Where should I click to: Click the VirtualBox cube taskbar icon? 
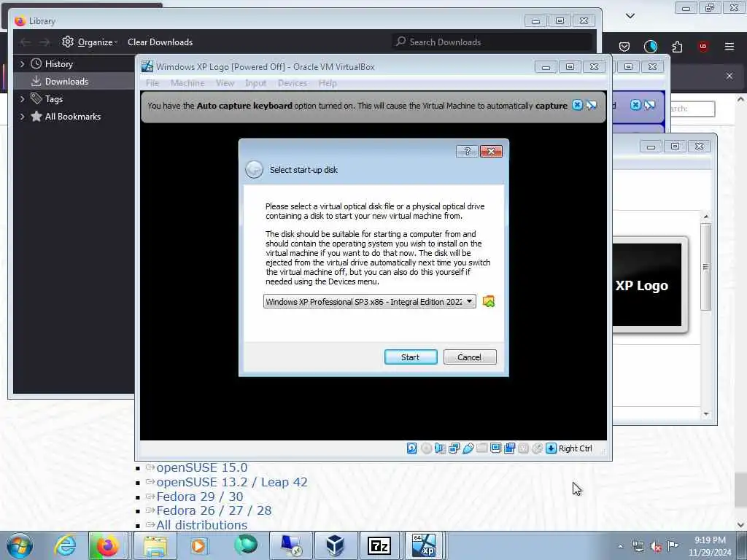tap(336, 545)
